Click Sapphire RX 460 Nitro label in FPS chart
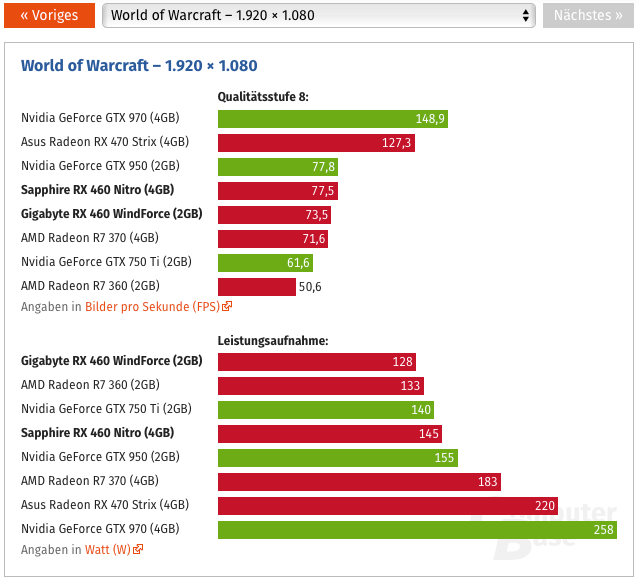639x581 pixels. [x=97, y=190]
